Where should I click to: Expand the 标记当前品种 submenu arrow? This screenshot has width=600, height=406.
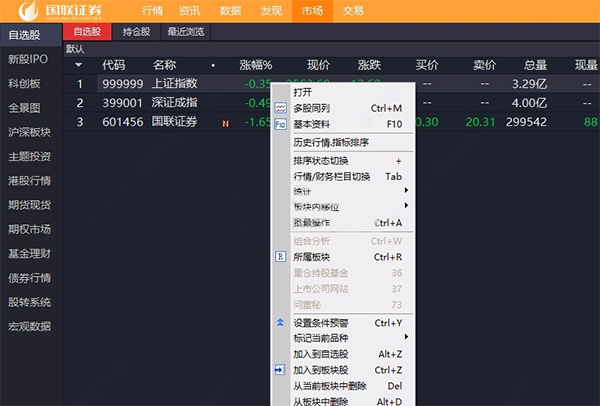point(406,337)
